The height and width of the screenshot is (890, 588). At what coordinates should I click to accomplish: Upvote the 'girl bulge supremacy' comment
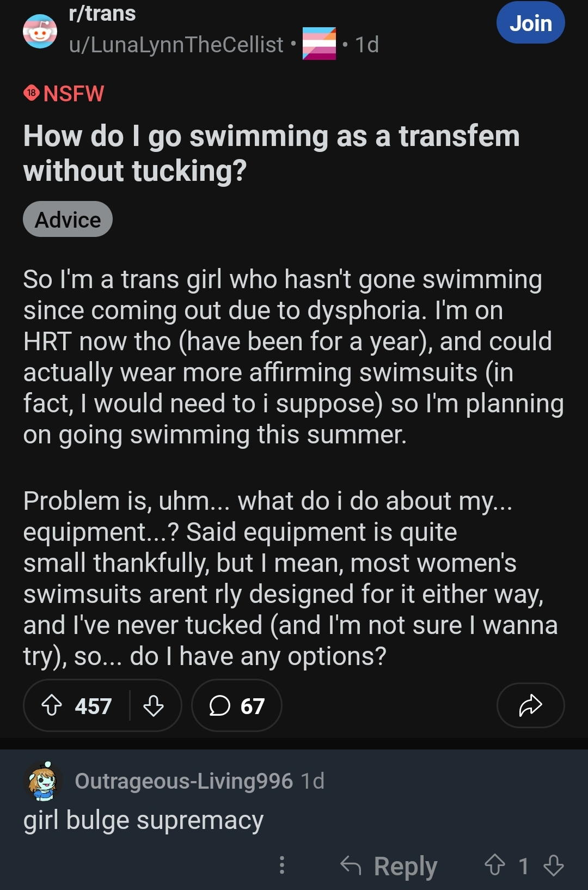495,865
